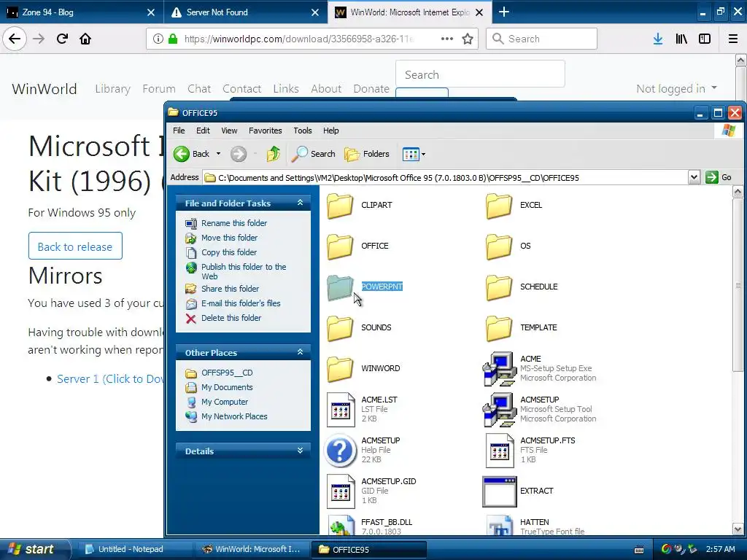Select the ACMSETUP Help File icon
This screenshot has width=747, height=560.
(x=340, y=450)
